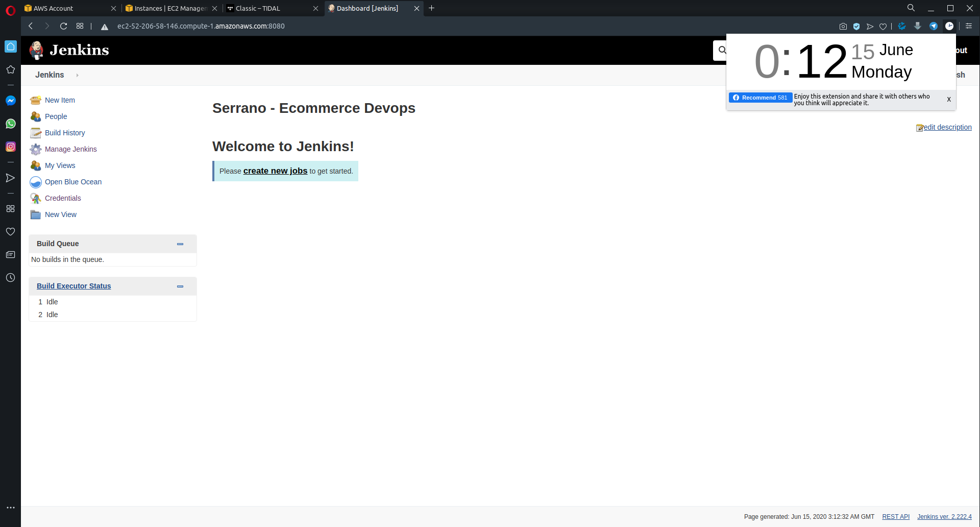
Task: Open WhatsApp from the Opera sidebar
Action: [10, 124]
